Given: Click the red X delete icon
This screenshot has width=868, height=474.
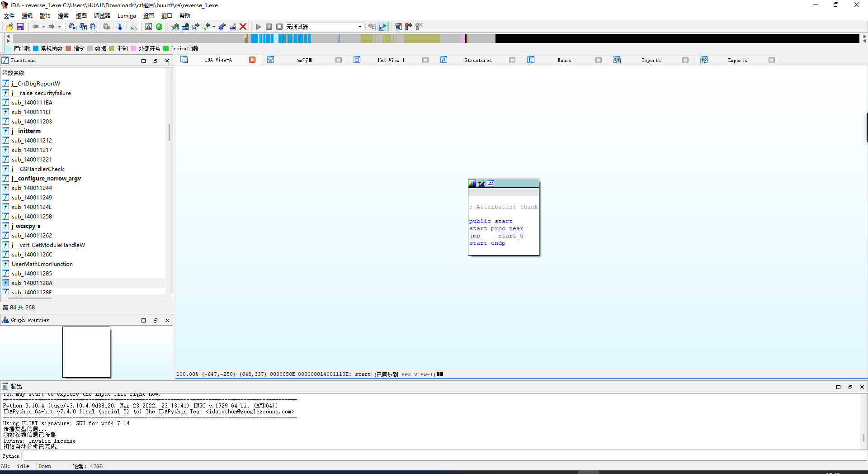Looking at the screenshot, I should 243,27.
